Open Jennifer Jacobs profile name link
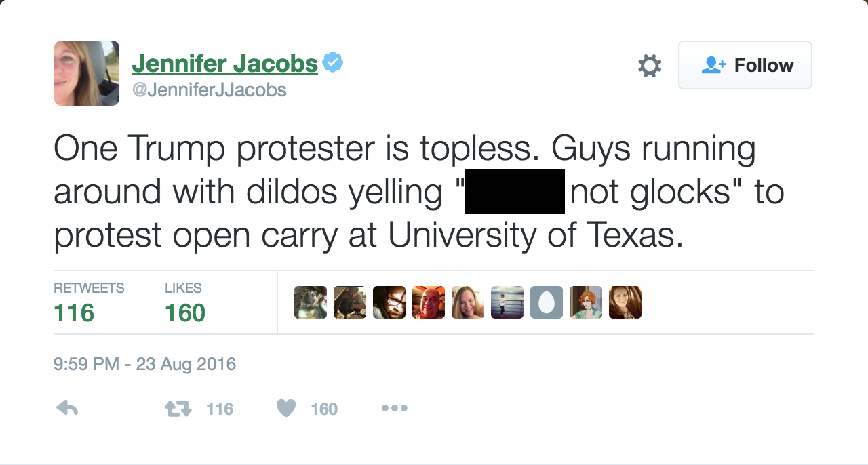 click(224, 63)
